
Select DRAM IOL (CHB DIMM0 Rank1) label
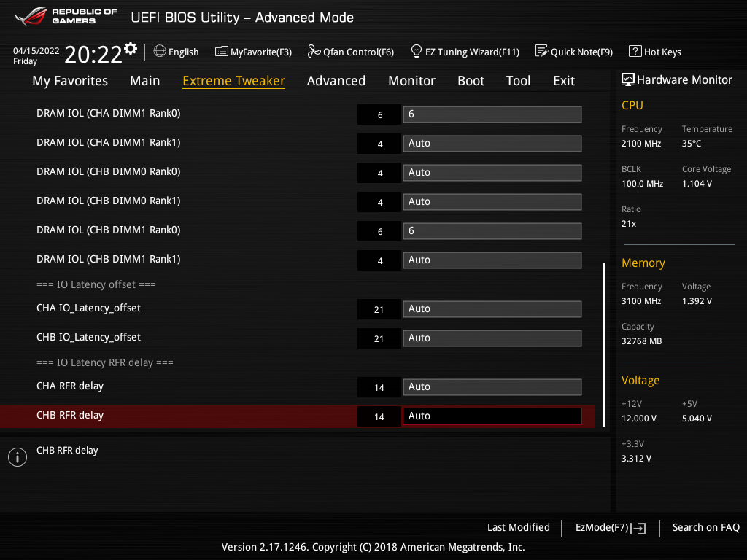point(109,201)
